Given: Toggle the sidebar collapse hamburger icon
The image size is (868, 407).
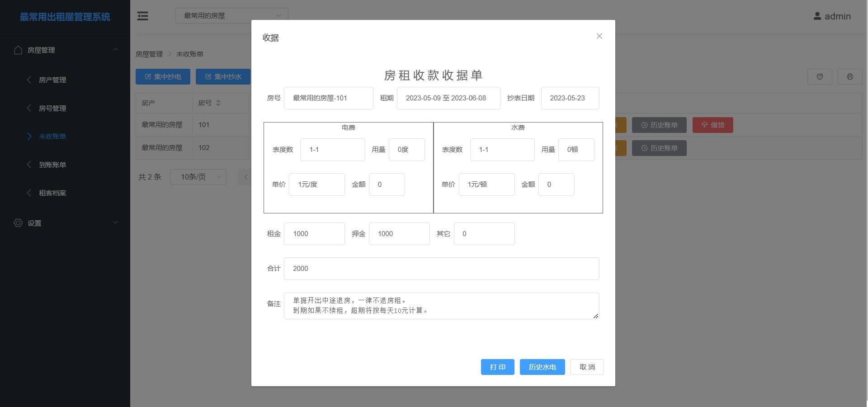Looking at the screenshot, I should click(x=143, y=16).
